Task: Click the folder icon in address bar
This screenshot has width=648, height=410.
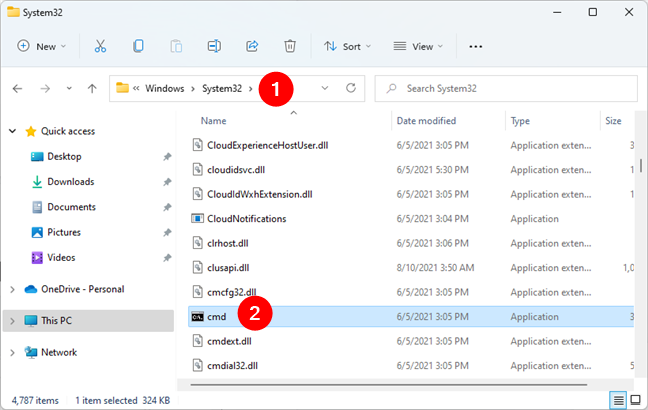Action: [122, 88]
